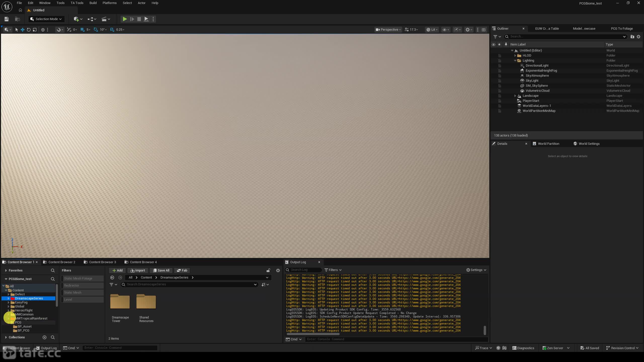Click the Save All button
Screen dimensions: 644x362
point(161,270)
